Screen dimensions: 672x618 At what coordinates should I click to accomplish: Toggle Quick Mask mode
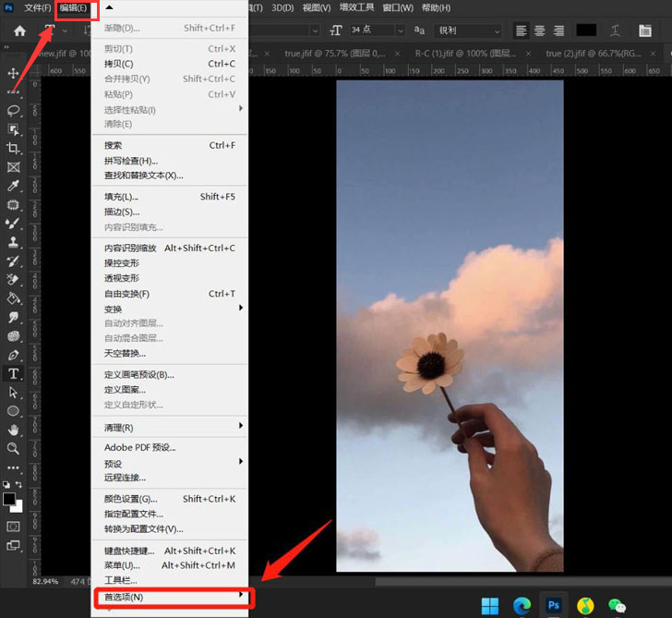[x=14, y=526]
